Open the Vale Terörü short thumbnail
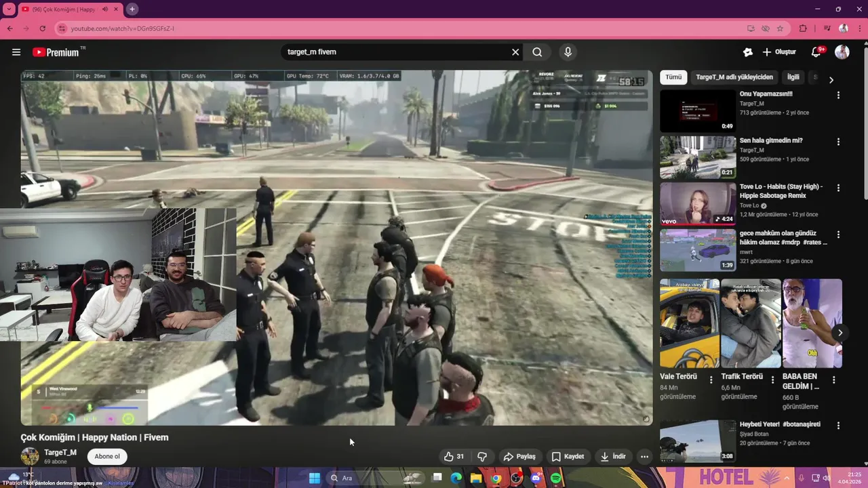This screenshot has width=868, height=488. 690,323
